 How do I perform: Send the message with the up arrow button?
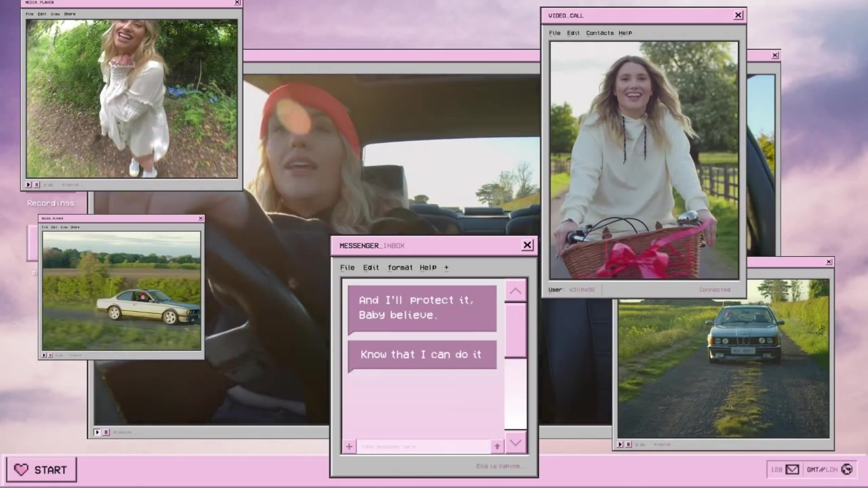pyautogui.click(x=497, y=446)
